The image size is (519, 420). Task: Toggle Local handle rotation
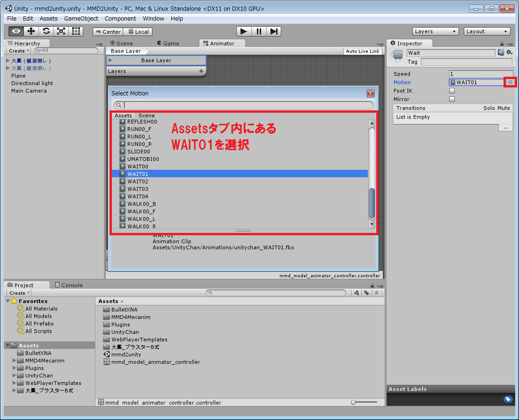coord(138,32)
